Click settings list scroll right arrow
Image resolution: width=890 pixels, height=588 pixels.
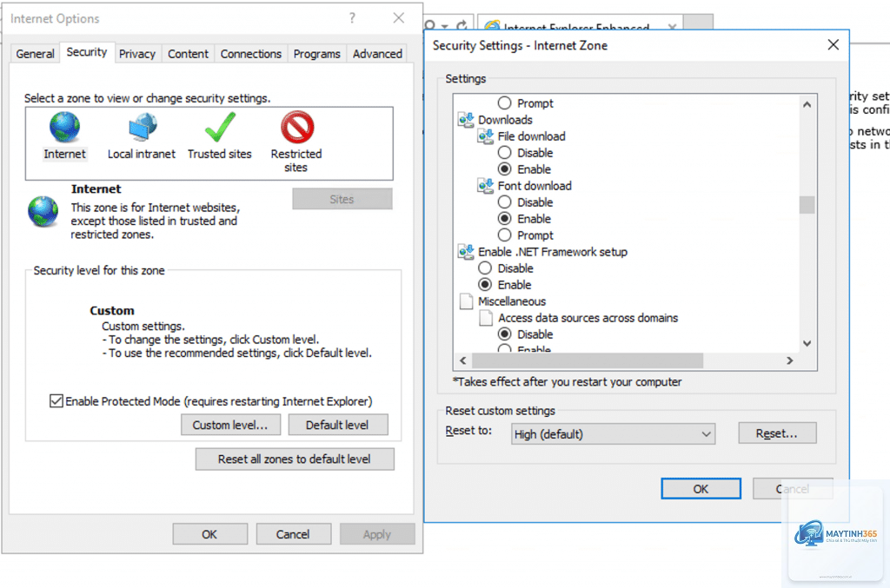click(789, 360)
